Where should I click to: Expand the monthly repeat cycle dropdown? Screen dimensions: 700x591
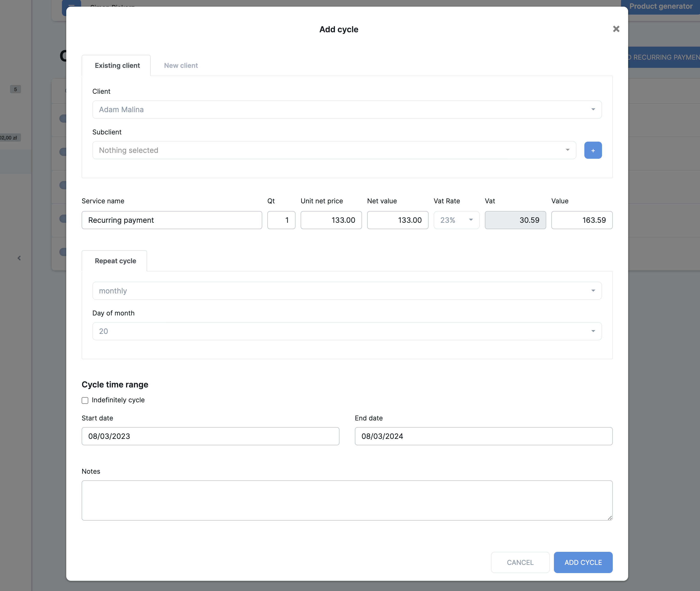pyautogui.click(x=346, y=291)
